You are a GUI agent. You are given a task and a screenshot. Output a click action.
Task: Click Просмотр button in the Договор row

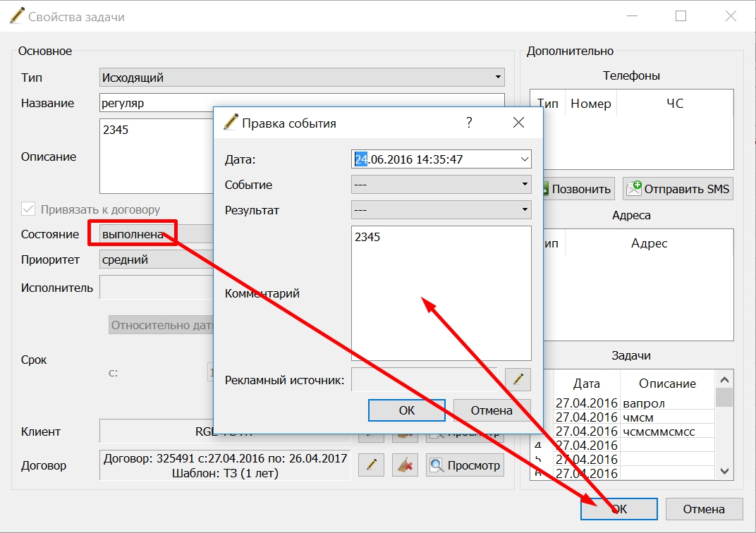(x=465, y=465)
